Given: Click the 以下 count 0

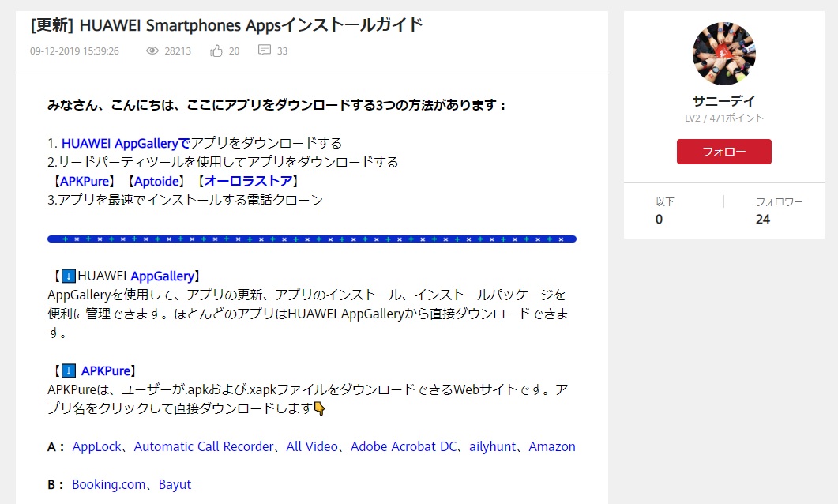Looking at the screenshot, I should click(659, 219).
